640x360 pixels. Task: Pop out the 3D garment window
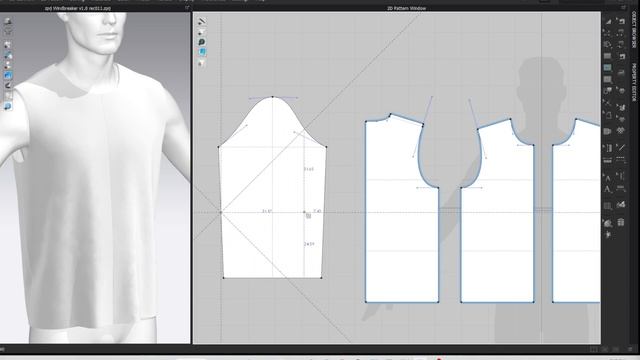[x=187, y=8]
